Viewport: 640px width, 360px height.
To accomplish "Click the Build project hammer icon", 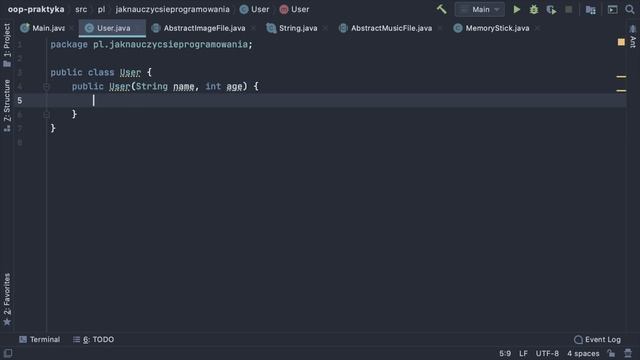I will point(441,9).
